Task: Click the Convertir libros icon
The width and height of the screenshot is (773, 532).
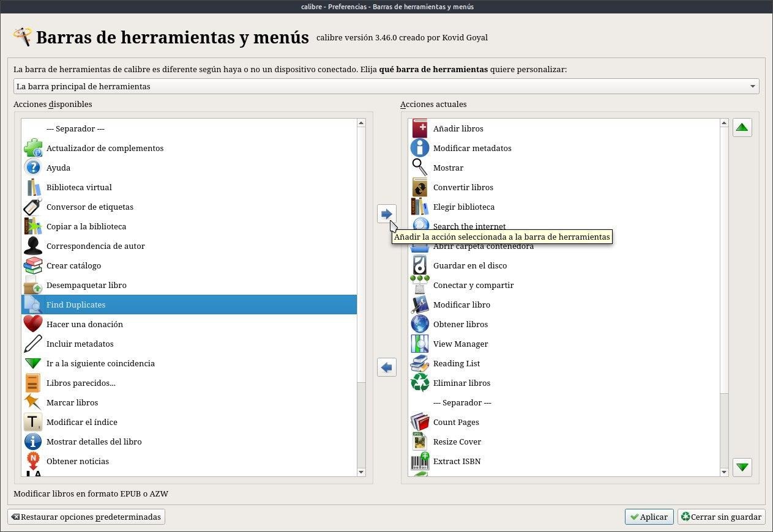Action: click(420, 187)
